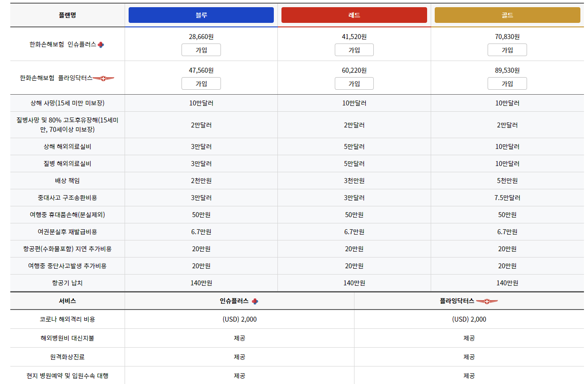Select the red 레드 plan header
Screen dimensions: 588x384
pos(354,15)
